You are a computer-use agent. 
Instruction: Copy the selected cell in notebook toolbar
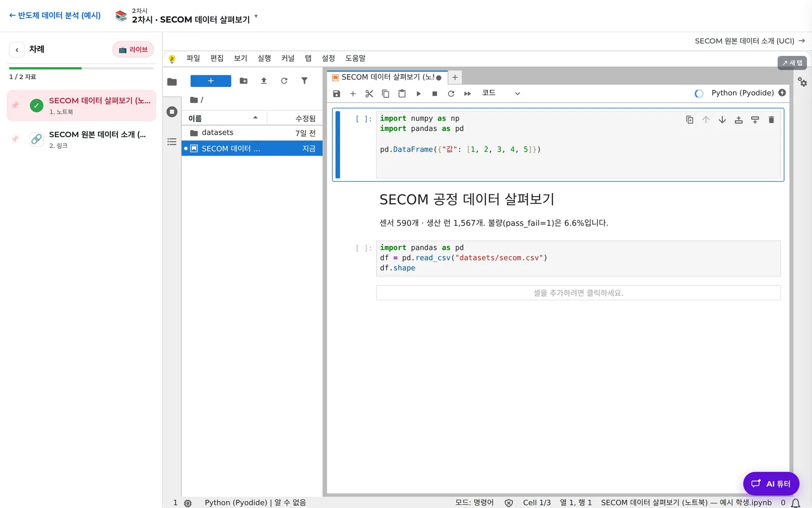pyautogui.click(x=386, y=93)
